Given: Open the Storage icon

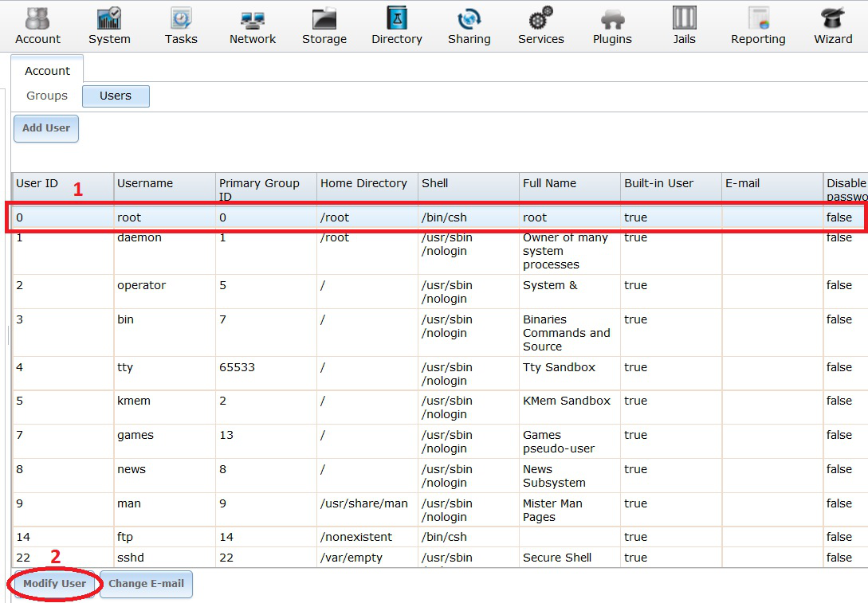Looking at the screenshot, I should (324, 19).
